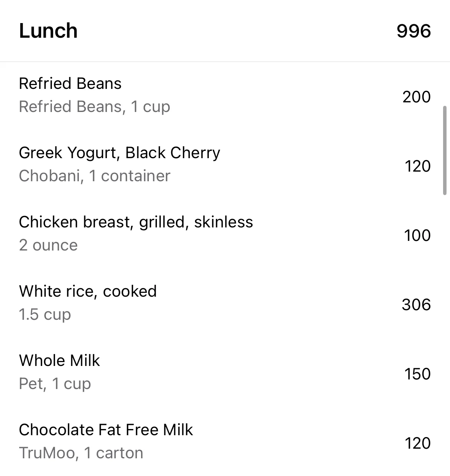Open the Whole Milk entry

coord(225,372)
